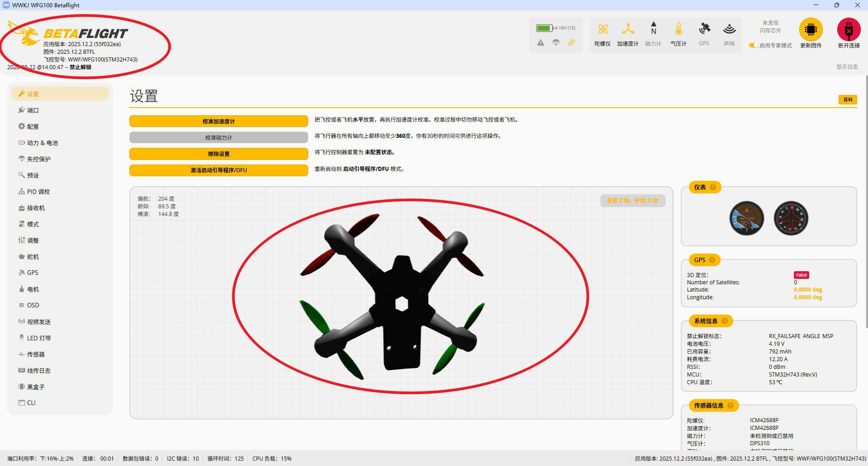The image size is (868, 466).
Task: Click the 3D quadcopter model view
Action: tap(401, 303)
